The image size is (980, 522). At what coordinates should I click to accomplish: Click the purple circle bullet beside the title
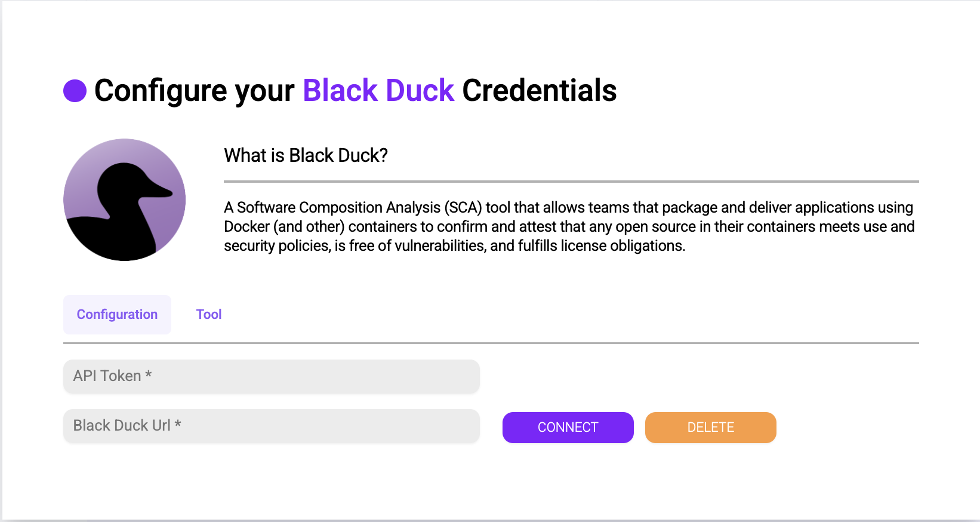[75, 91]
